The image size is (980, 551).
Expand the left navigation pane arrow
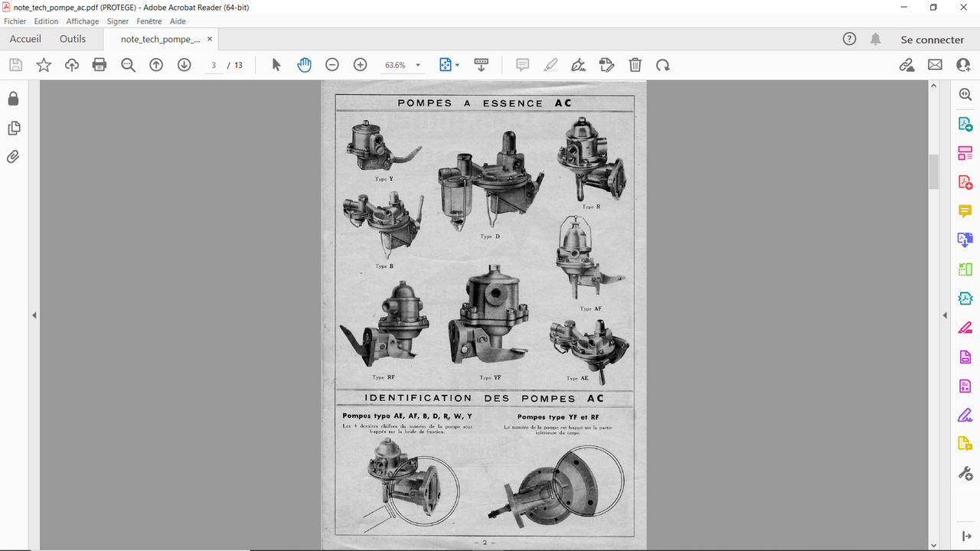click(34, 315)
